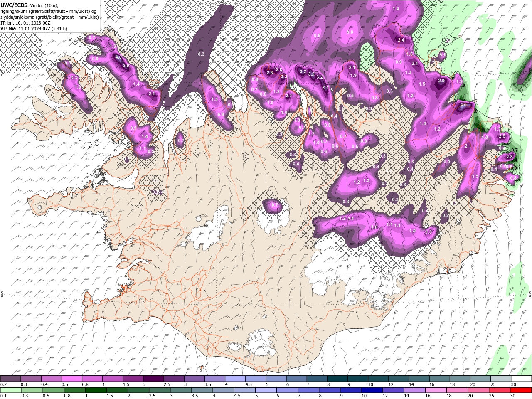
Task: Click the lavender snow swatch between 4 and 4.5
Action: point(235,379)
